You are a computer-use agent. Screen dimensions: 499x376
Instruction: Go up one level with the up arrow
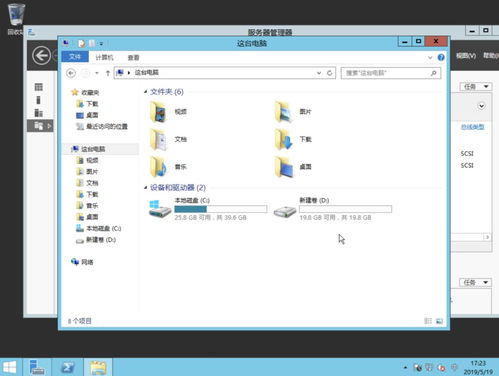[x=108, y=73]
